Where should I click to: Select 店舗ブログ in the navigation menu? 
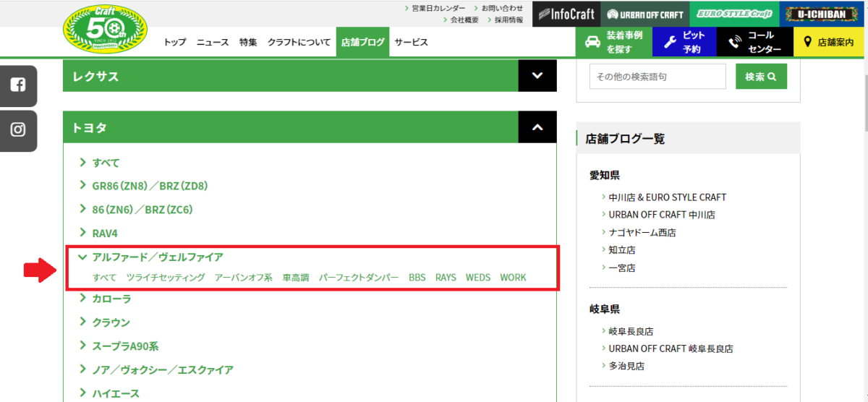[362, 42]
